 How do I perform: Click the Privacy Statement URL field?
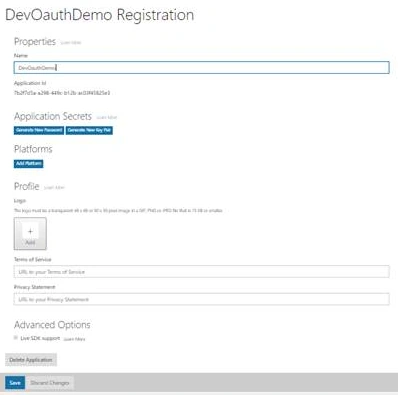click(x=201, y=299)
